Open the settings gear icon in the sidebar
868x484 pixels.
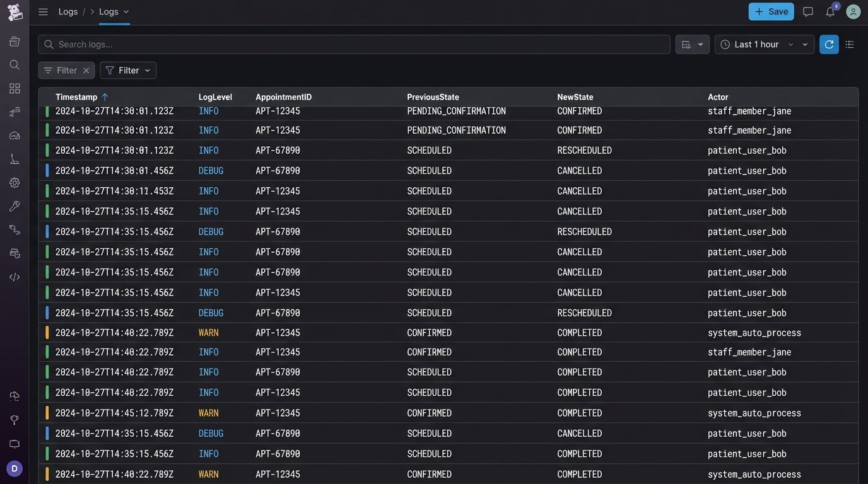point(14,183)
